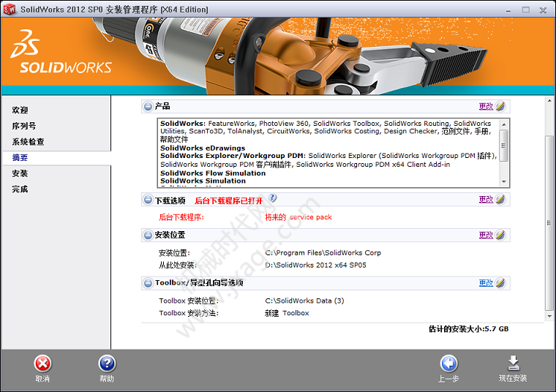Click 更改 link for Toolbox options
This screenshot has height=392, width=556.
tap(486, 283)
